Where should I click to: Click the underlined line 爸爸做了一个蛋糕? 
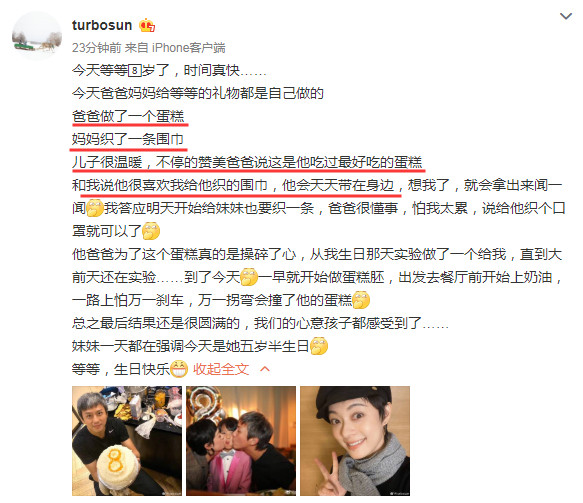pyautogui.click(x=128, y=116)
